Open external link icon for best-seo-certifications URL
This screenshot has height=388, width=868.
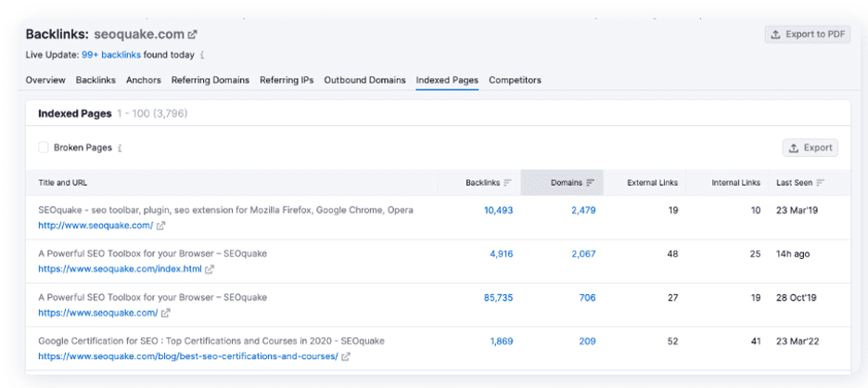[346, 356]
